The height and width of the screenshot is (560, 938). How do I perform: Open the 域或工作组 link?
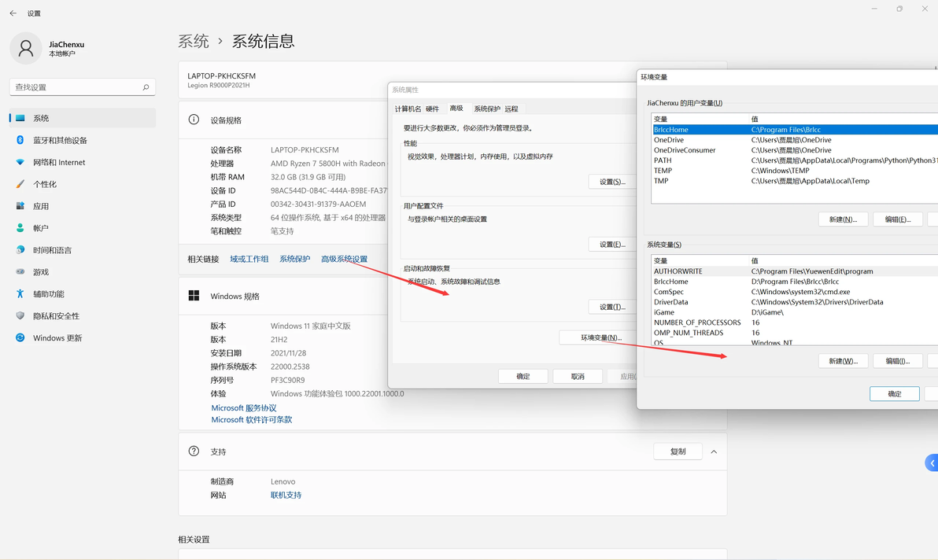249,259
